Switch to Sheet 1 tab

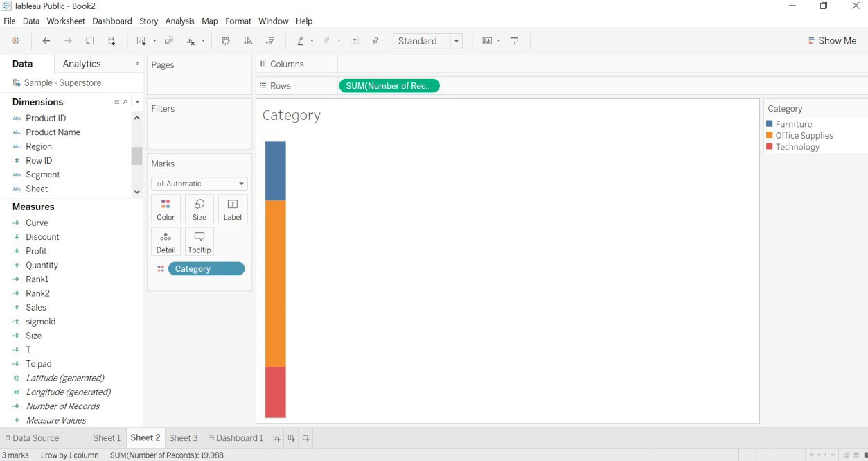pos(107,437)
